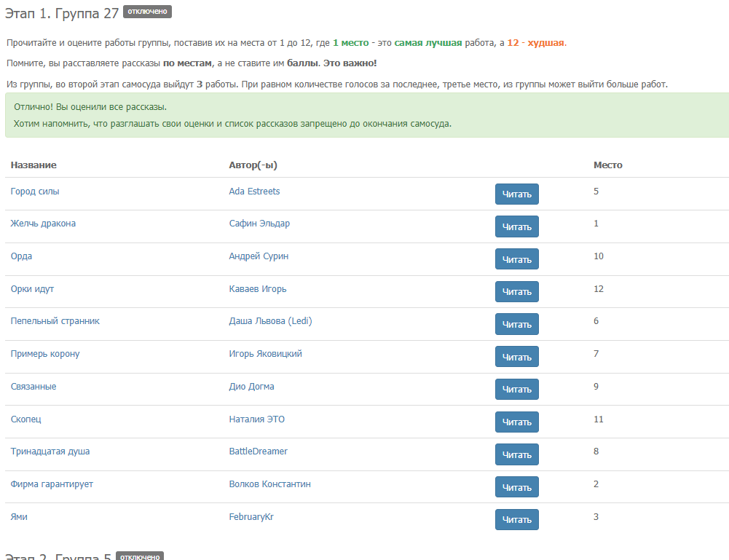Open author profile Каваев Игорь
Screen dimensions: 729x560
click(258, 289)
